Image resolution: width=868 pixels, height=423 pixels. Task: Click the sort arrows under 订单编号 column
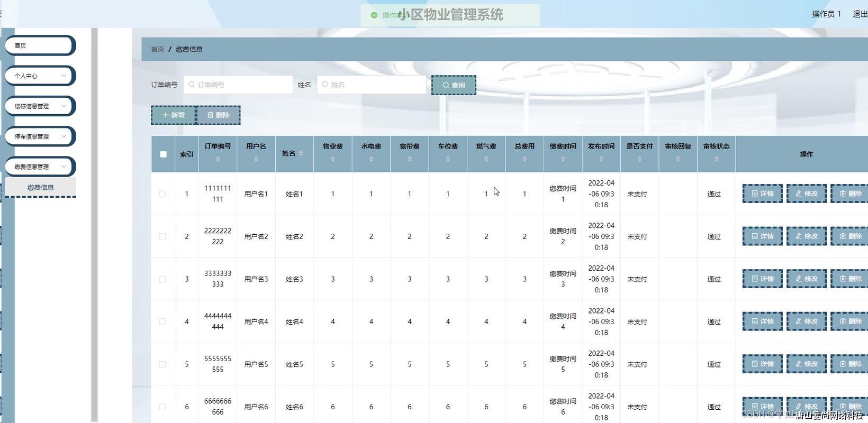click(x=218, y=159)
